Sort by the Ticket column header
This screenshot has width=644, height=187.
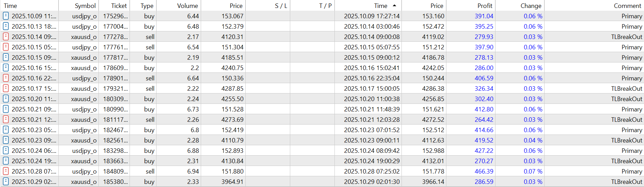point(119,6)
